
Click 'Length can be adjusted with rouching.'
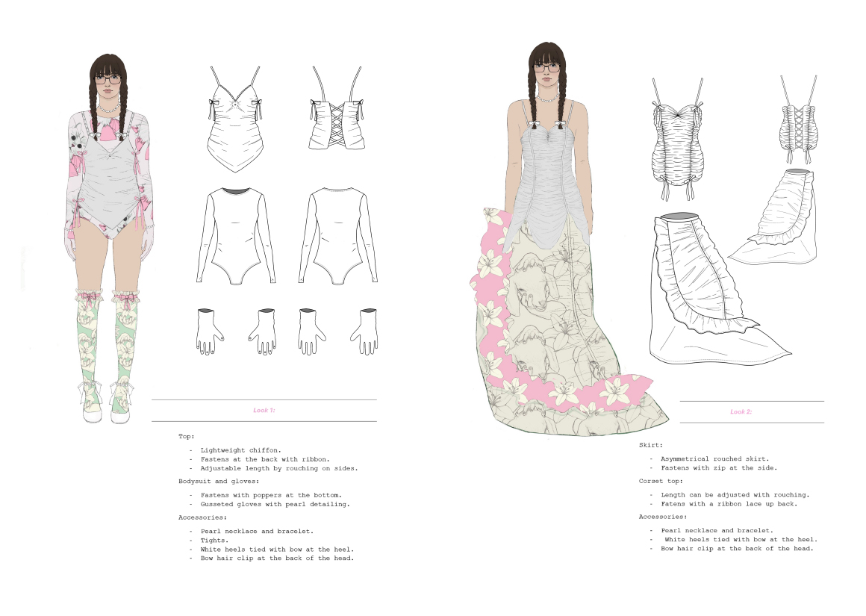[x=735, y=495]
